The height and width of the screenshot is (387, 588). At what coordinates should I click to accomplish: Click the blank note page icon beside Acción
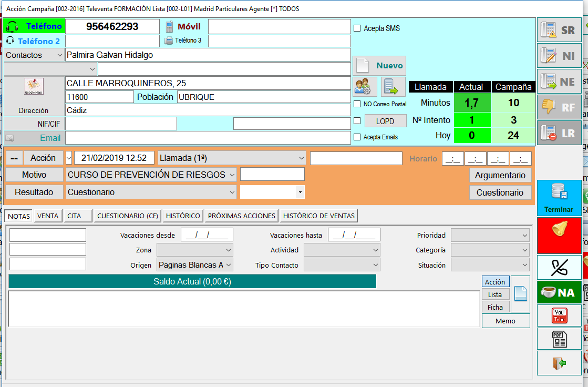click(x=521, y=294)
